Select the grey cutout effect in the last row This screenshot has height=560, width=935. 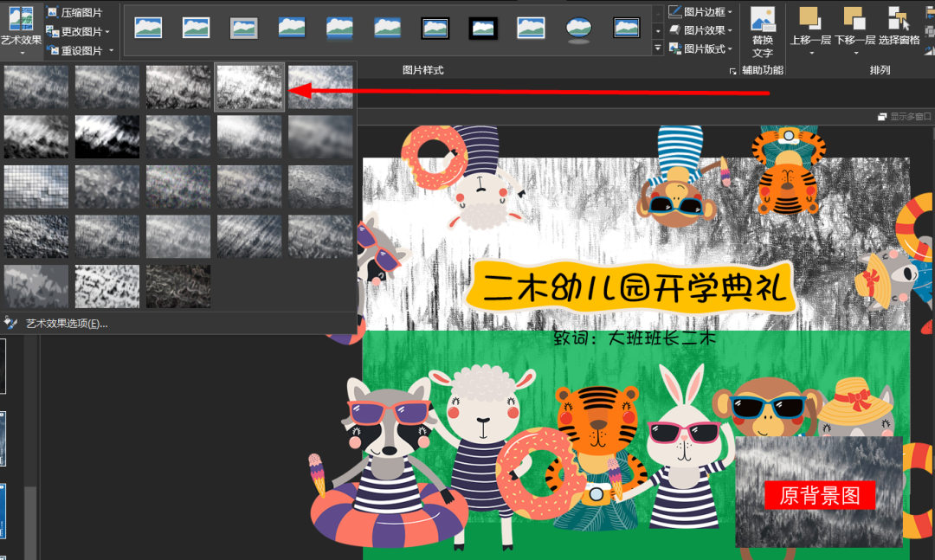pyautogui.click(x=35, y=286)
